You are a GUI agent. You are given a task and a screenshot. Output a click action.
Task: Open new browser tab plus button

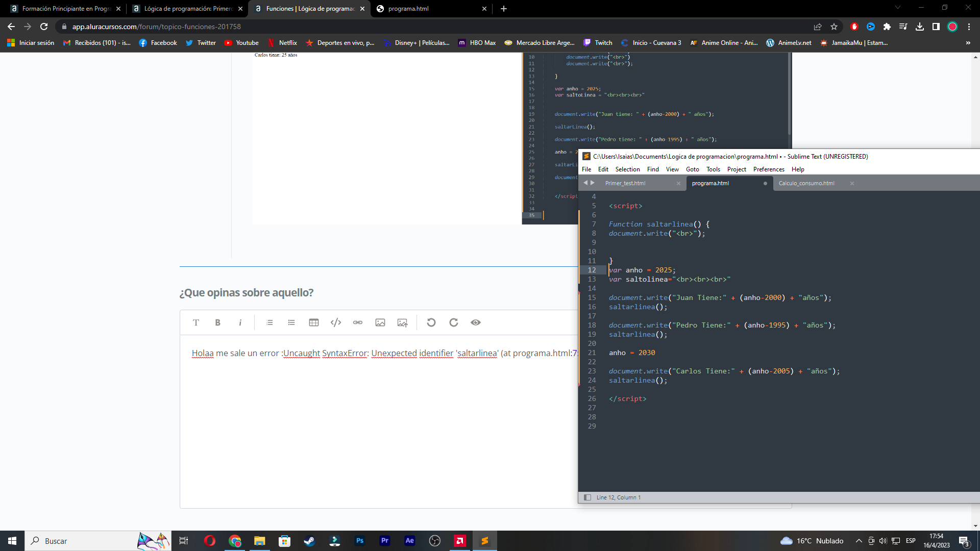point(504,9)
